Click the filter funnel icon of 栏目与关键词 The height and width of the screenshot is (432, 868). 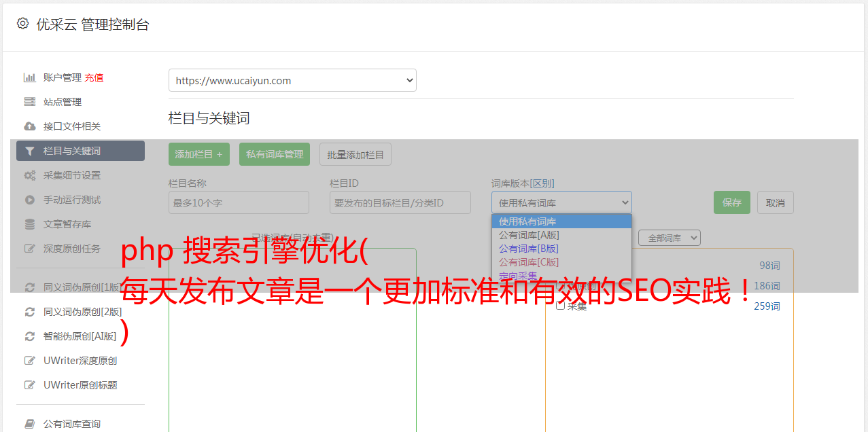29,151
